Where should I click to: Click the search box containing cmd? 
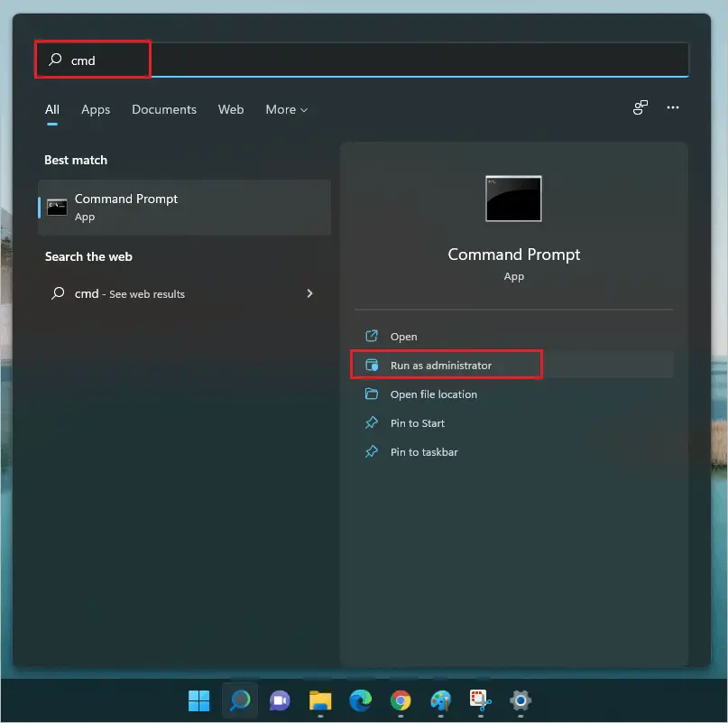pos(362,60)
